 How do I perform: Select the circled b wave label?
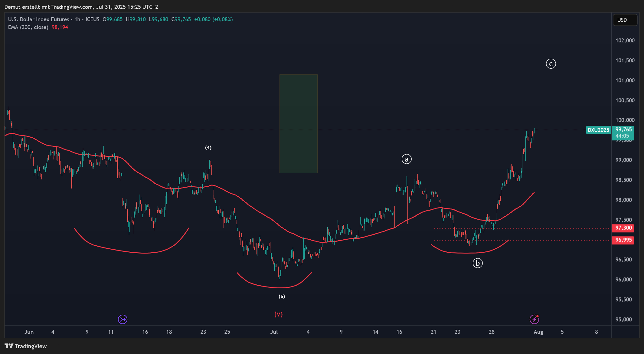[478, 263]
